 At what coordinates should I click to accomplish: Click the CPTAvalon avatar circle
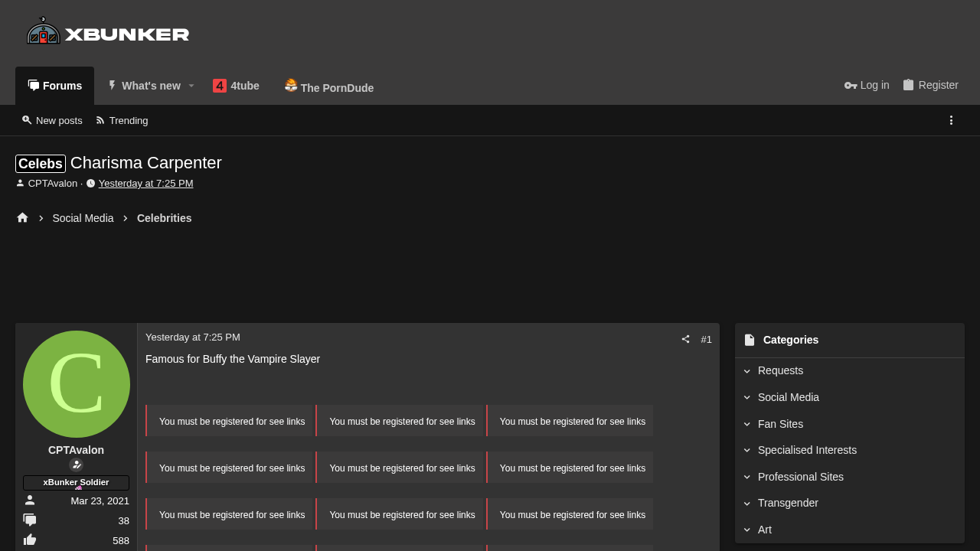click(x=77, y=384)
